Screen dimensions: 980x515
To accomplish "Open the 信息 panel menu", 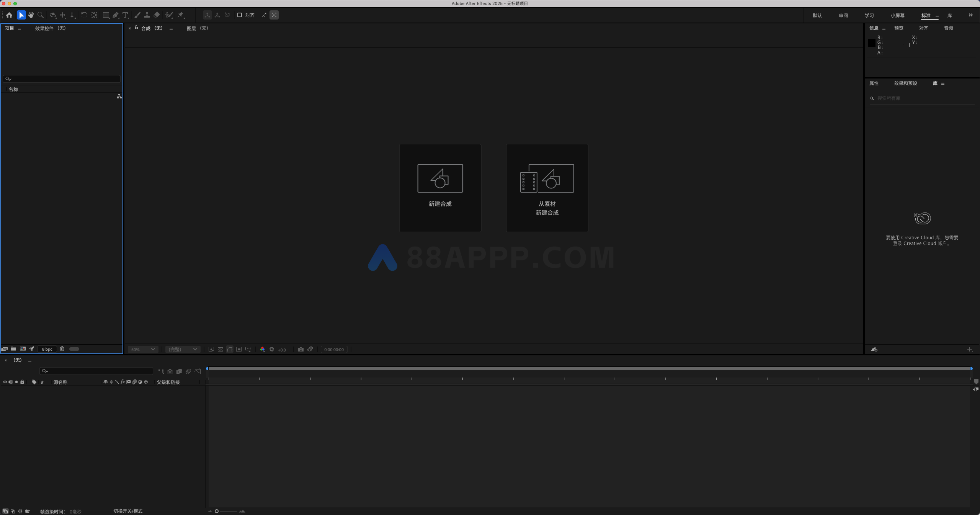I will [x=884, y=28].
